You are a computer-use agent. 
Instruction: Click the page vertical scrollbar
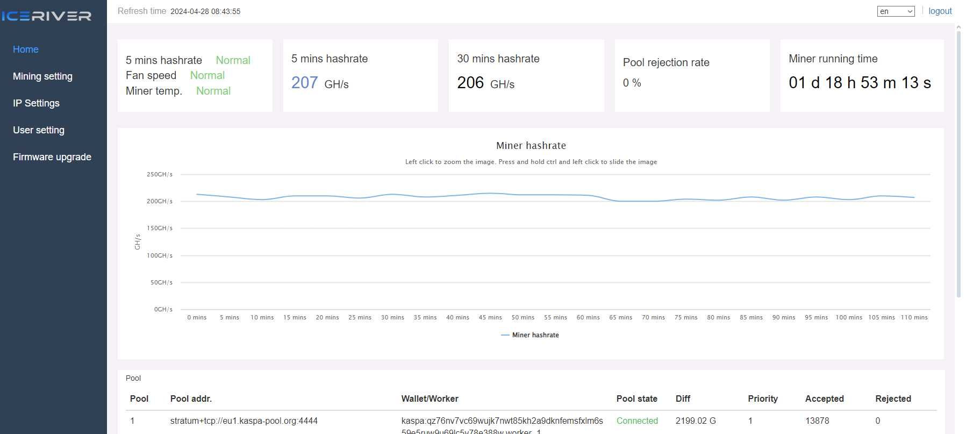[x=958, y=164]
